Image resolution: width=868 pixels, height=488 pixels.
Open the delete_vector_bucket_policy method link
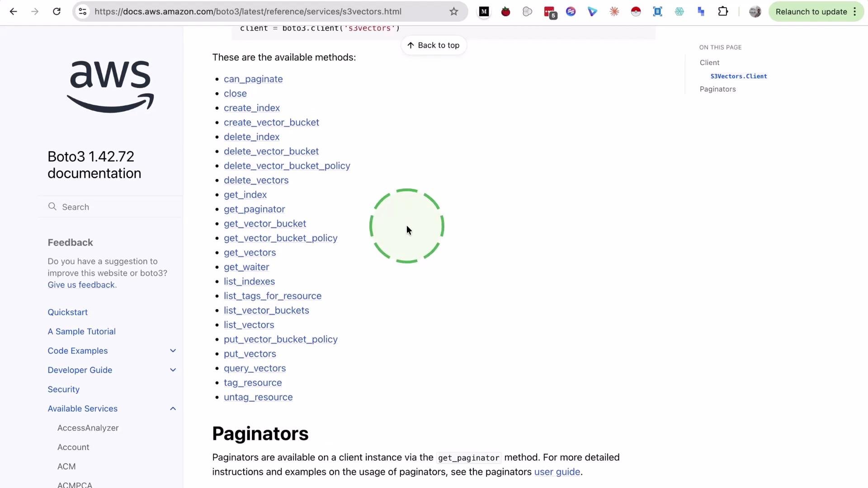(287, 166)
